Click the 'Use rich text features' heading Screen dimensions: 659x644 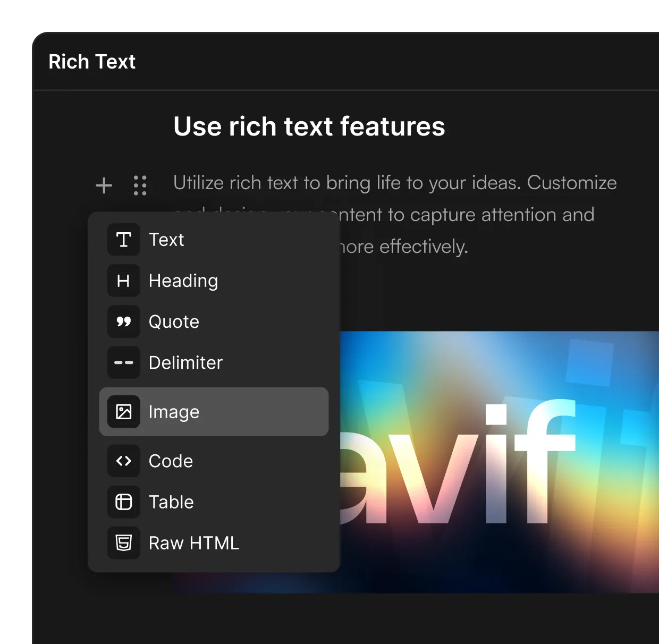coord(309,126)
